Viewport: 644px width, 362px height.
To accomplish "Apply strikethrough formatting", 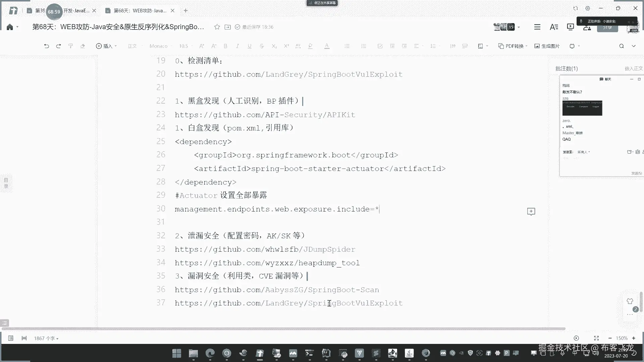I will (262, 46).
